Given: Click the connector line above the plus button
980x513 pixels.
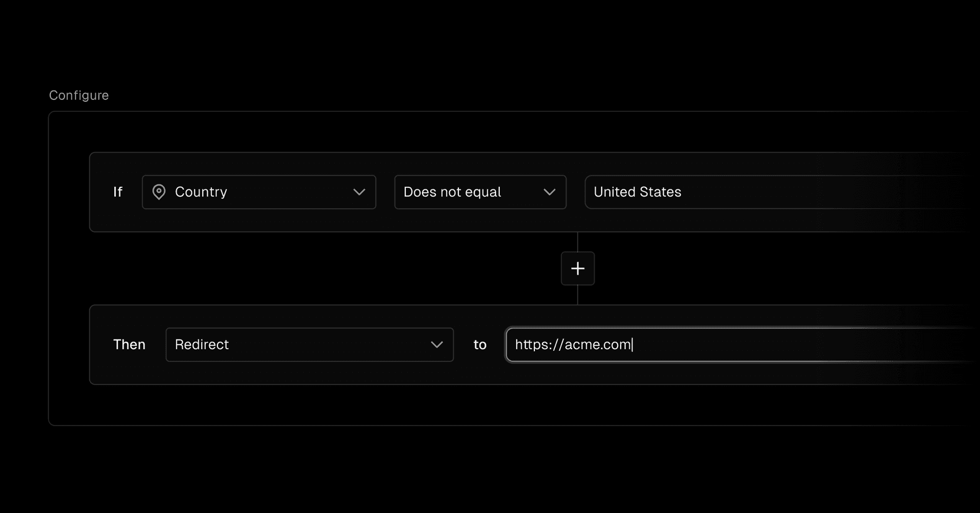Looking at the screenshot, I should coord(578,242).
